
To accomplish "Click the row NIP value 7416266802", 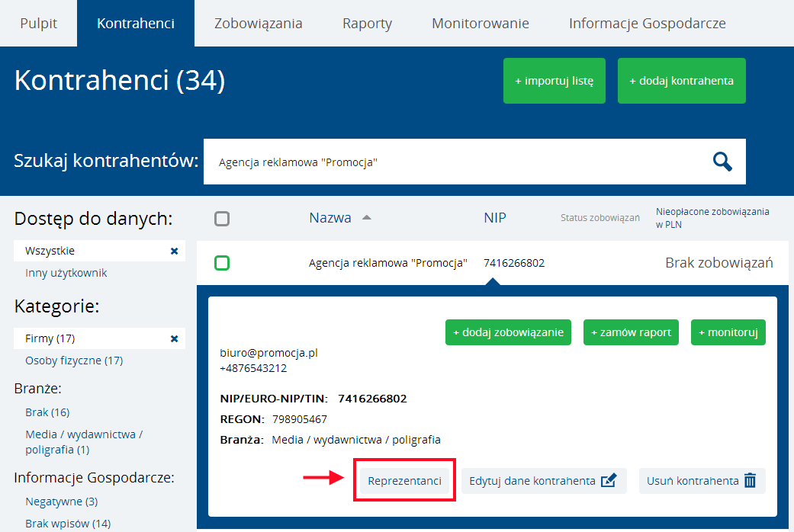I will (x=514, y=263).
